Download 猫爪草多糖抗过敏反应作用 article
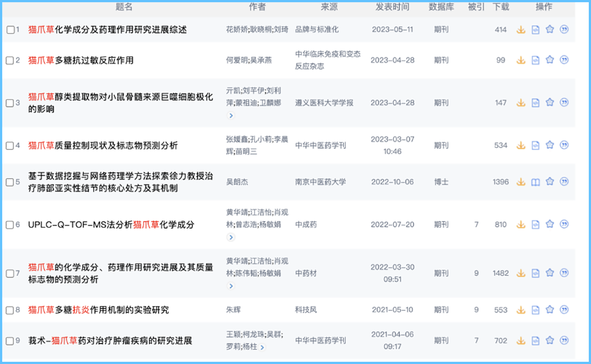This screenshot has height=364, width=591. (521, 60)
